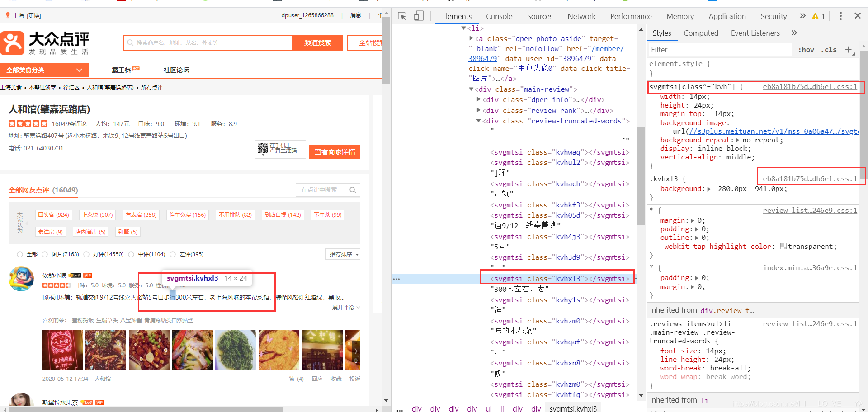Open the index.min.a…36a9e.css:1 source link
Viewport: 868px width, 412px height.
(810, 268)
